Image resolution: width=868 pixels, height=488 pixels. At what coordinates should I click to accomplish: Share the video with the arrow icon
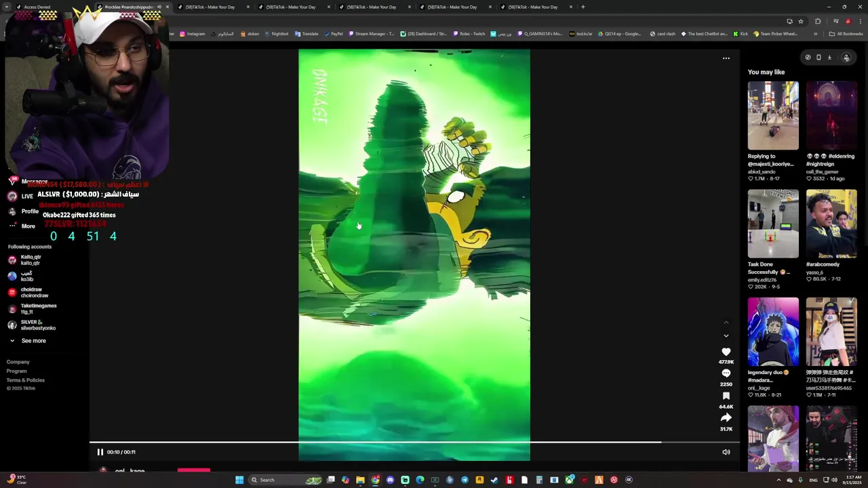pos(726,418)
